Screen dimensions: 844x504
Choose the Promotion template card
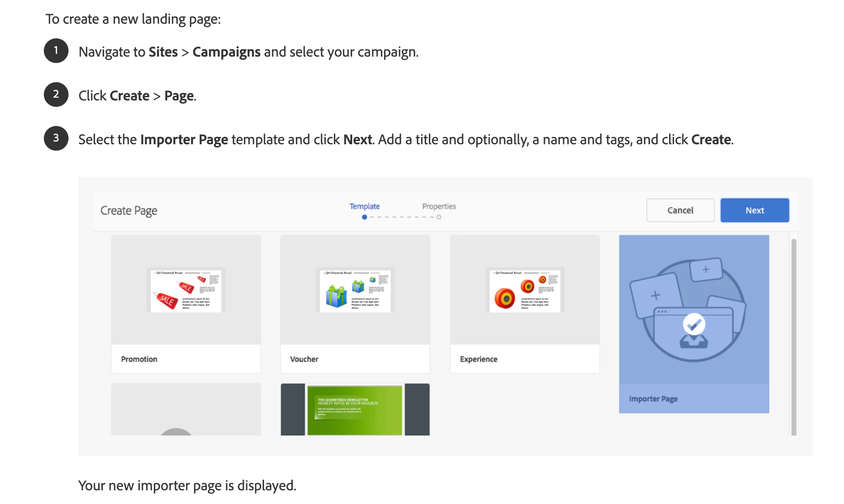point(186,304)
